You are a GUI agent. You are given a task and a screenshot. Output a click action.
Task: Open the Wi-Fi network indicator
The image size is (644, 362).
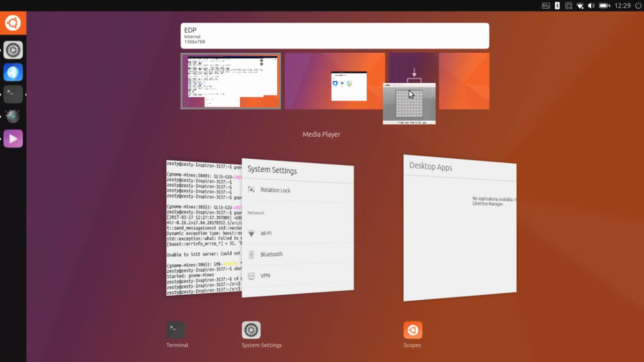pyautogui.click(x=580, y=5)
